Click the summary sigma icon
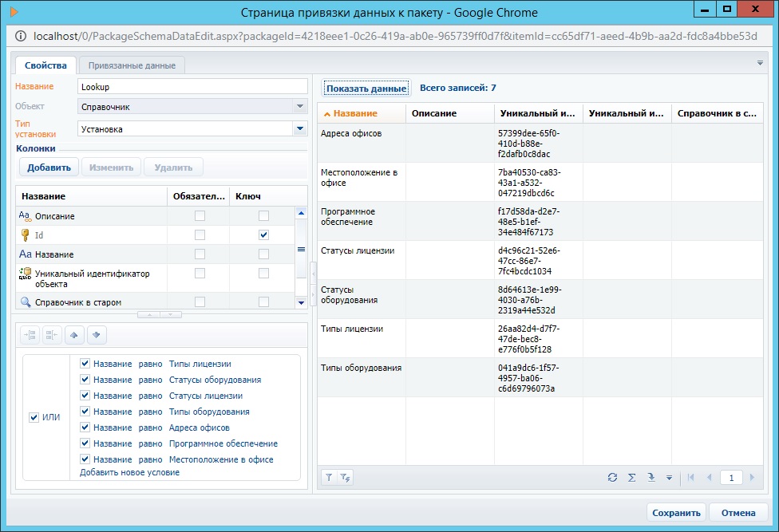Image resolution: width=779 pixels, height=532 pixels. 631,478
